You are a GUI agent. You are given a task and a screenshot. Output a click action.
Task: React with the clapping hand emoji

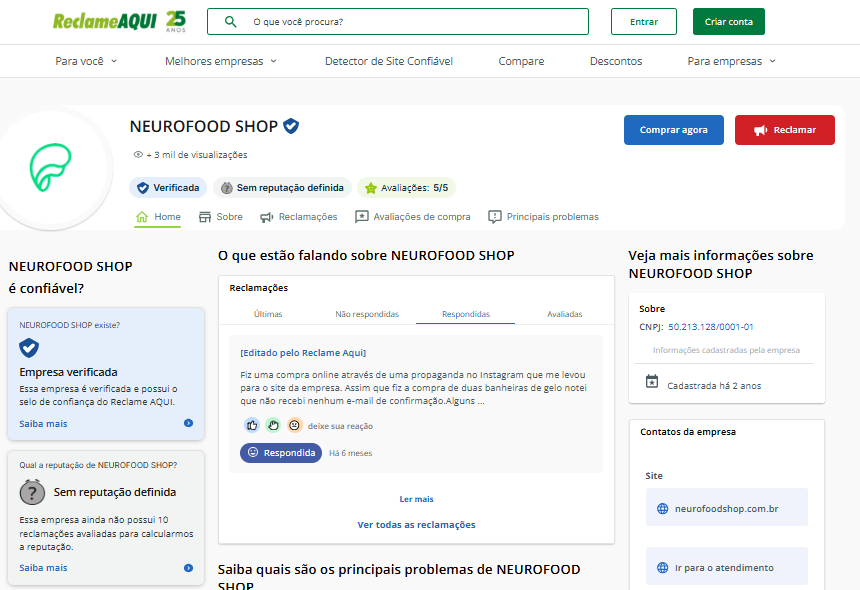pyautogui.click(x=274, y=425)
